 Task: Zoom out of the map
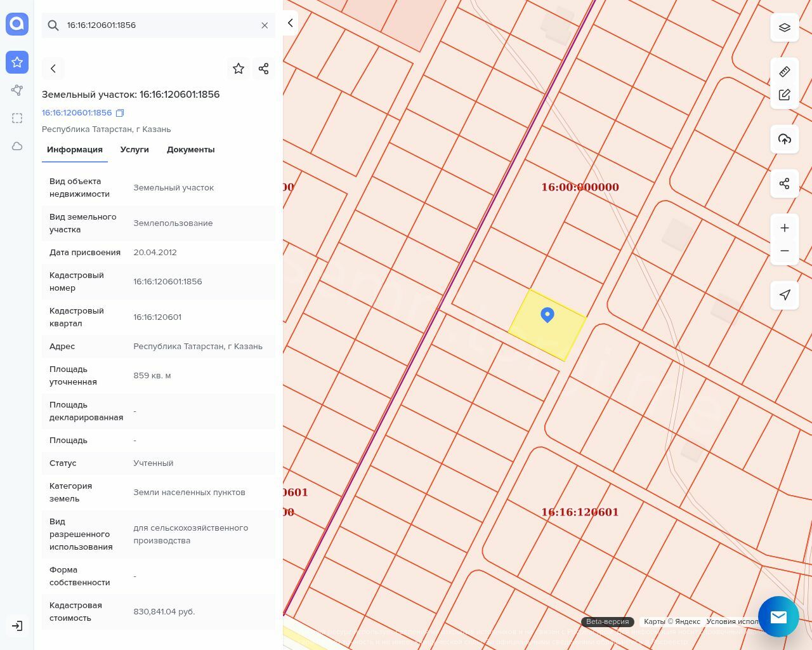pos(785,251)
